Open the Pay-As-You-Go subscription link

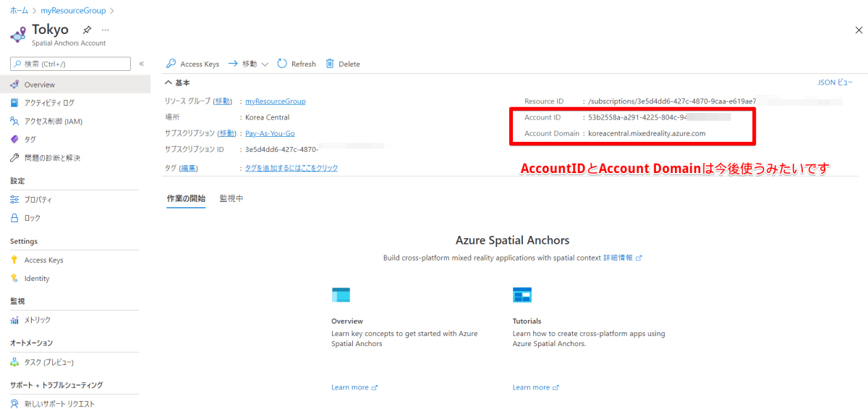[270, 133]
